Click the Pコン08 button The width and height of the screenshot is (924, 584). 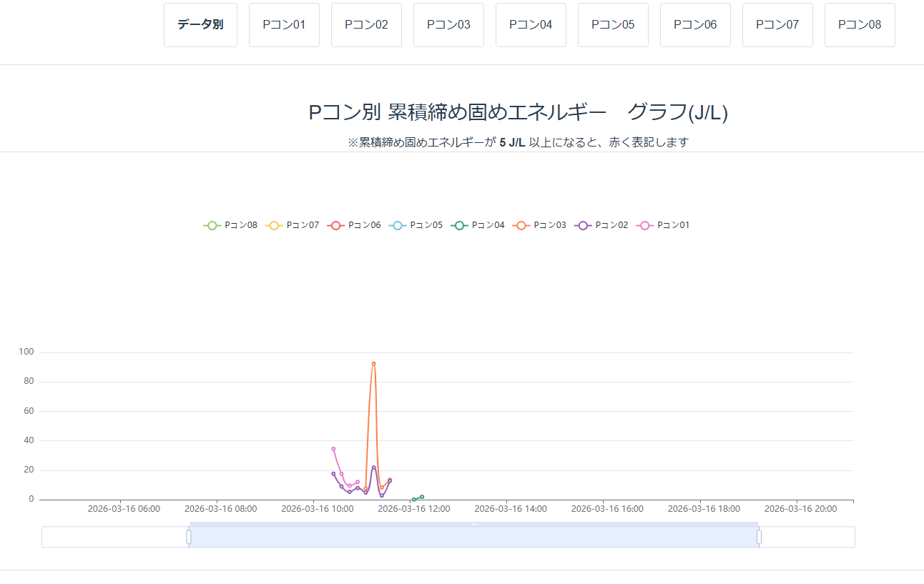[860, 24]
